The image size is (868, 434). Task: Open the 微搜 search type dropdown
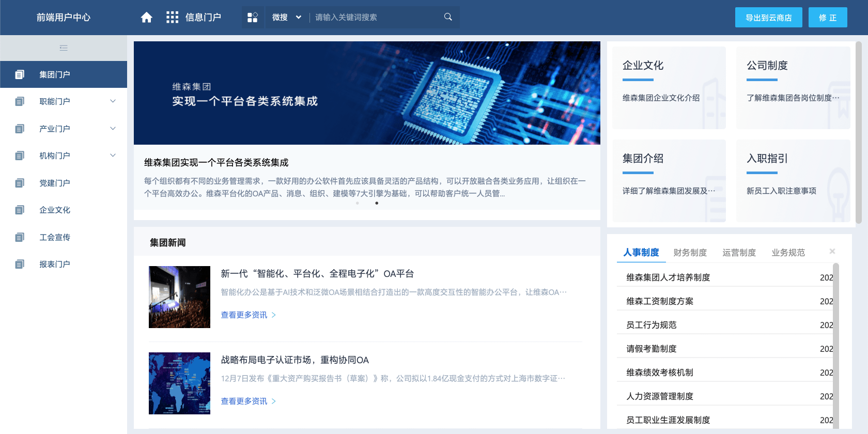click(x=287, y=18)
